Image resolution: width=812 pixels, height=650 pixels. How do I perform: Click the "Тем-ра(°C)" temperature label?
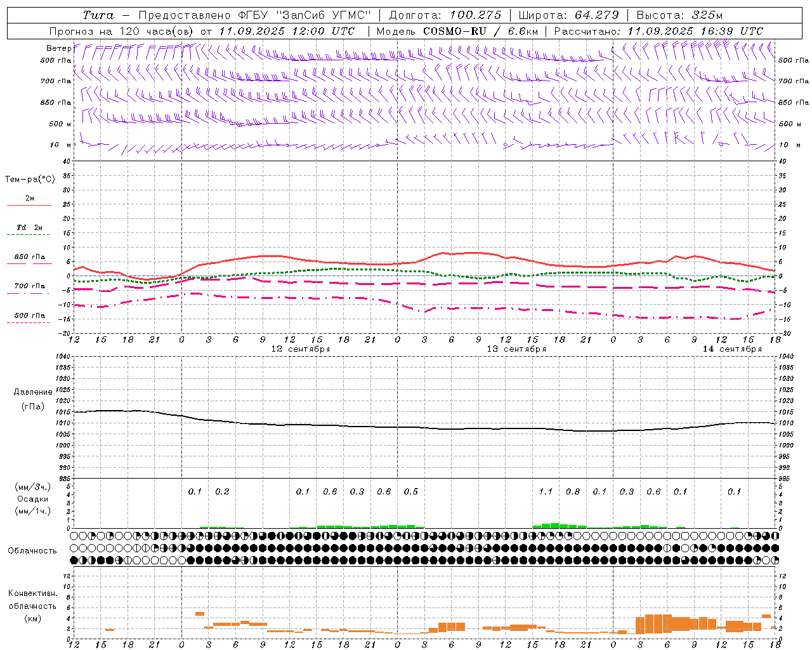pos(30,180)
